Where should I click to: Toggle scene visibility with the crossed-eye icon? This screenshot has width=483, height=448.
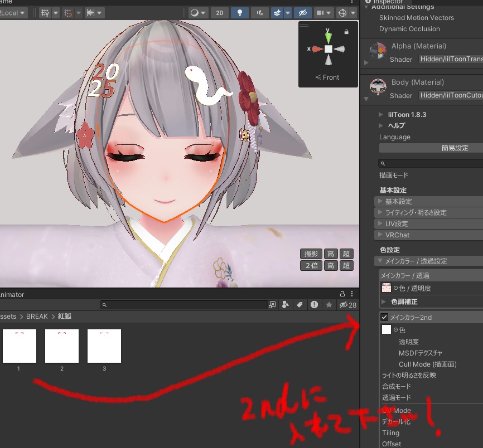[304, 13]
